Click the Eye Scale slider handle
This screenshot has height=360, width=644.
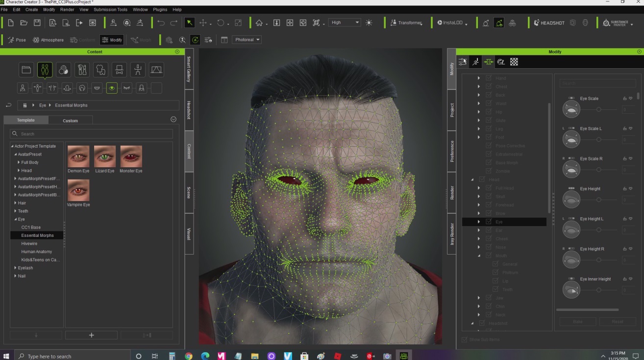point(598,109)
